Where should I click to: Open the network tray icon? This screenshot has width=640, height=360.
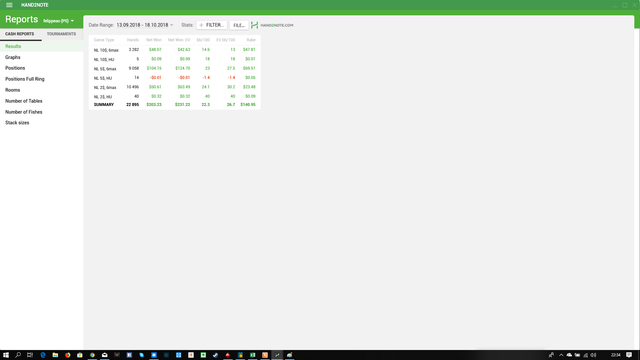point(586,355)
